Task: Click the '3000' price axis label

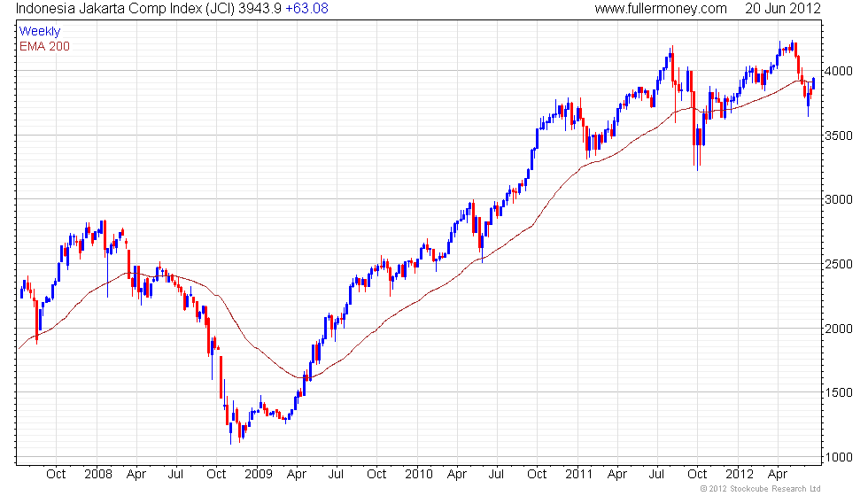Action: 839,200
